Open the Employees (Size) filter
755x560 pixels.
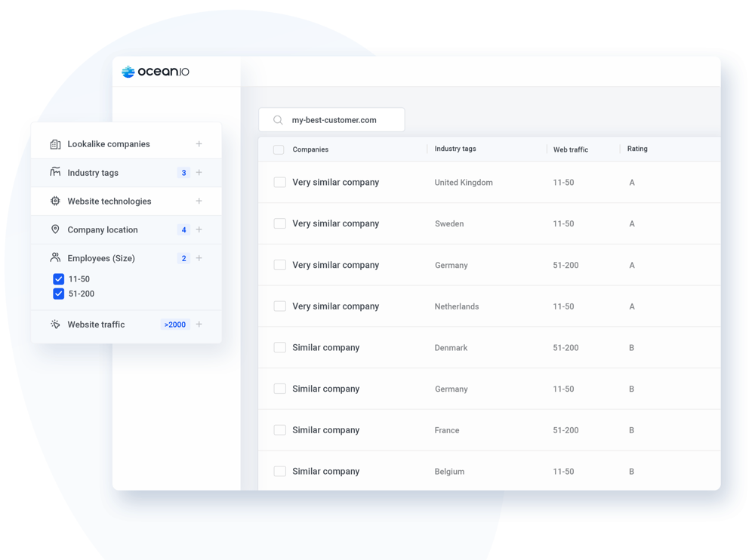(126, 258)
